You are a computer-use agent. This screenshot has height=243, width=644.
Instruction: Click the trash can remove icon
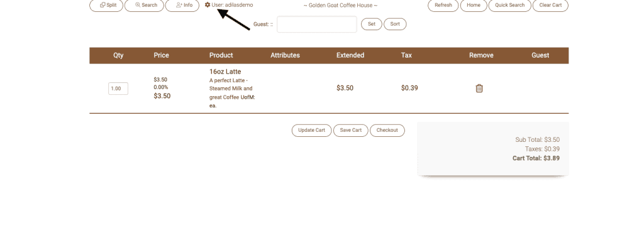479,88
